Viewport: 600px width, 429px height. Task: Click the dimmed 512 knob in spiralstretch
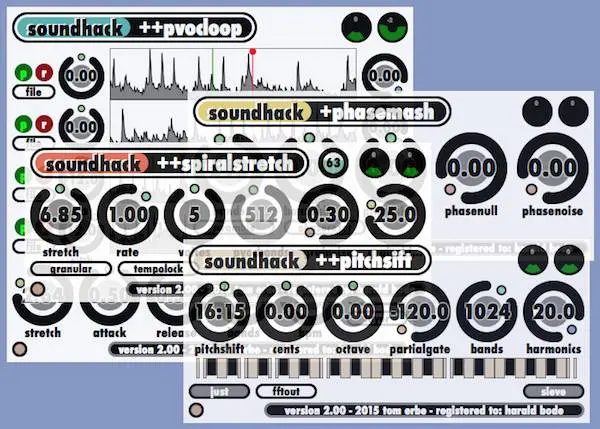coord(261,214)
